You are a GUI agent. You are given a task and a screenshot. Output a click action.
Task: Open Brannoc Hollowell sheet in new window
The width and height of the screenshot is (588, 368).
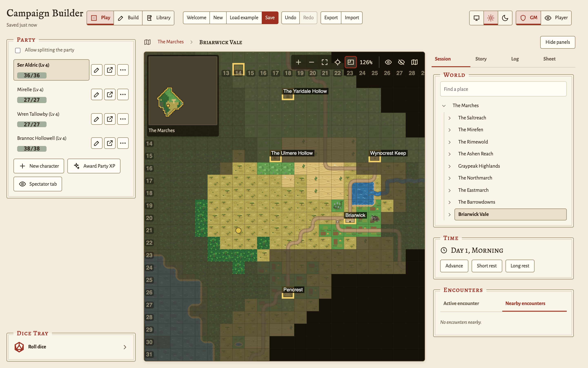(x=110, y=143)
